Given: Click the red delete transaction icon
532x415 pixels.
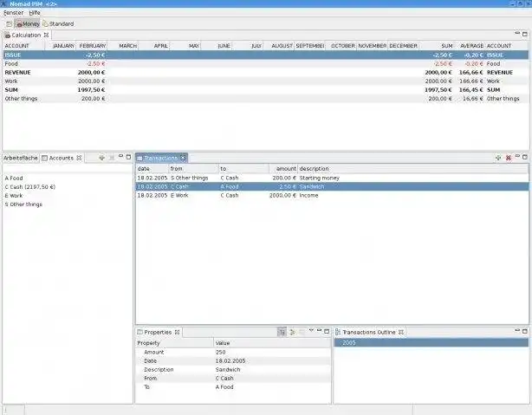Looking at the screenshot, I should pyautogui.click(x=509, y=158).
